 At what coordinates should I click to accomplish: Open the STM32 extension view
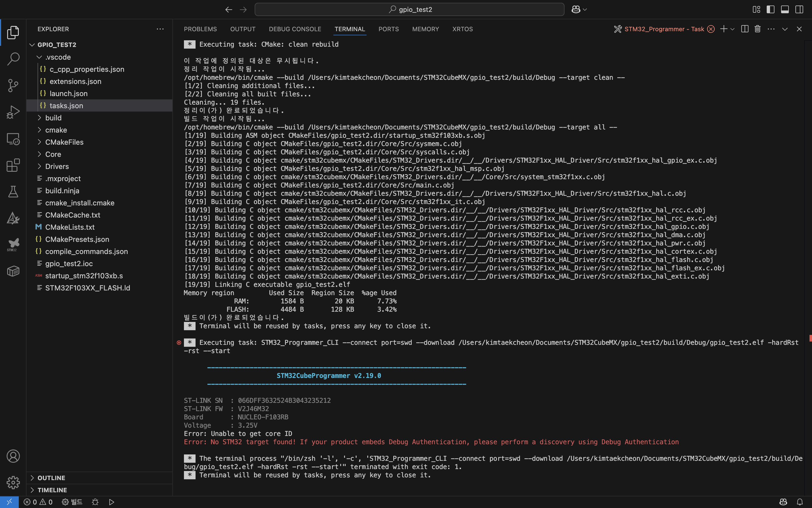pyautogui.click(x=13, y=245)
